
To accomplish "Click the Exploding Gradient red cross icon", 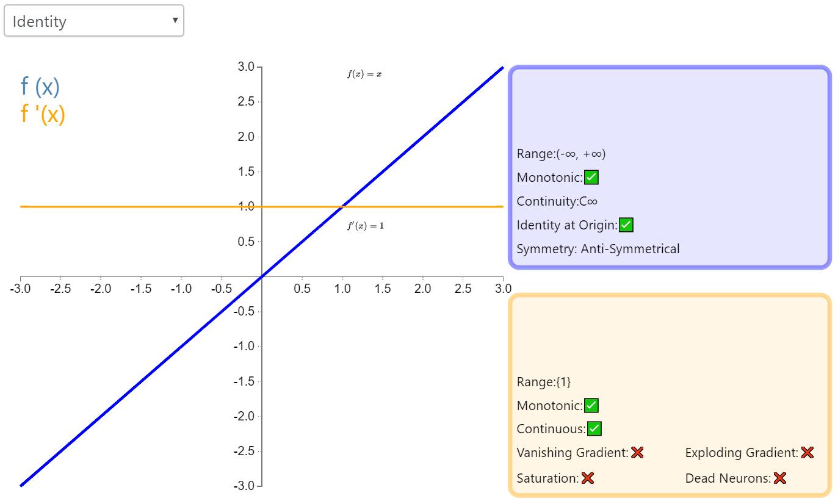I will [x=807, y=453].
